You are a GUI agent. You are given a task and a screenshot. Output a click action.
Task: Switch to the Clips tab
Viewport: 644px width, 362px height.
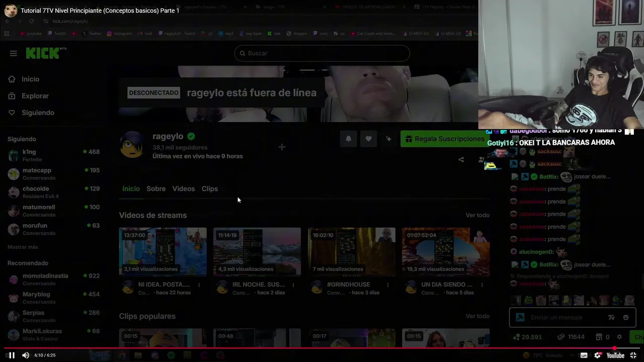click(x=210, y=189)
